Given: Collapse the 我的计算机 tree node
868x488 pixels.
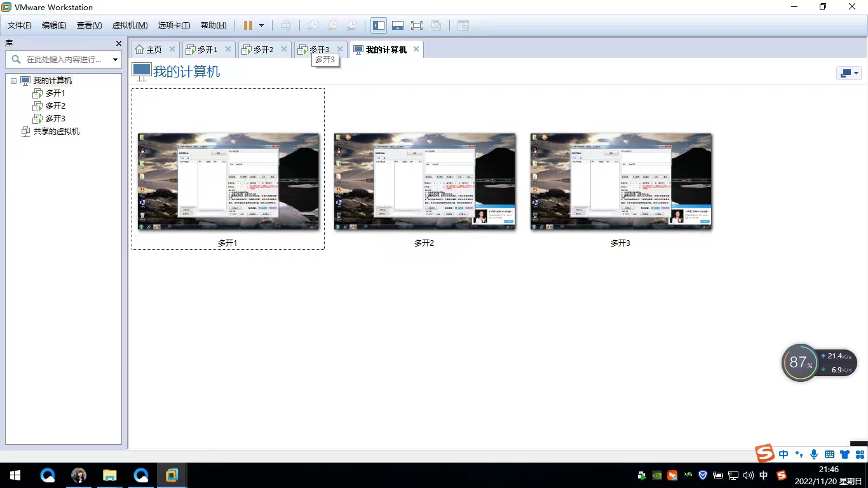Looking at the screenshot, I should pos(13,81).
